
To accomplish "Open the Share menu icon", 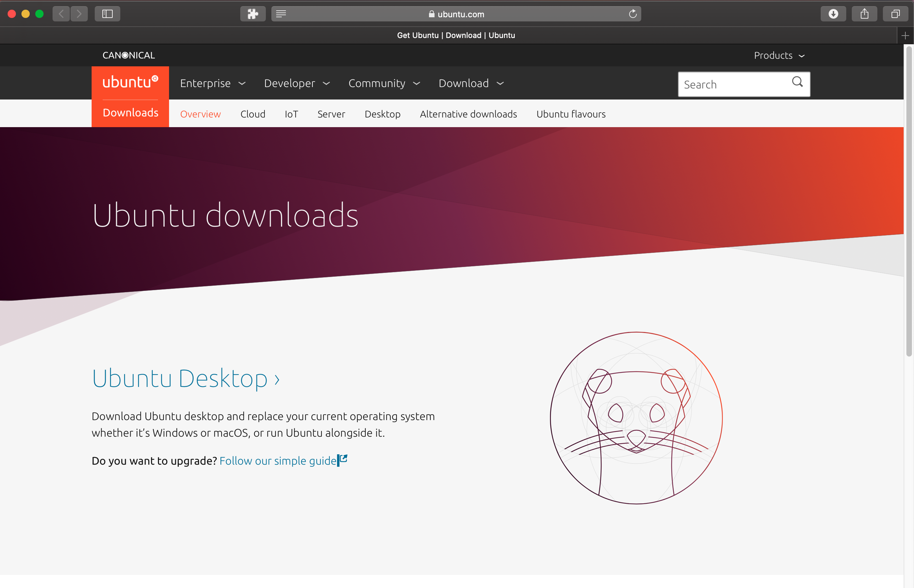I will [864, 14].
